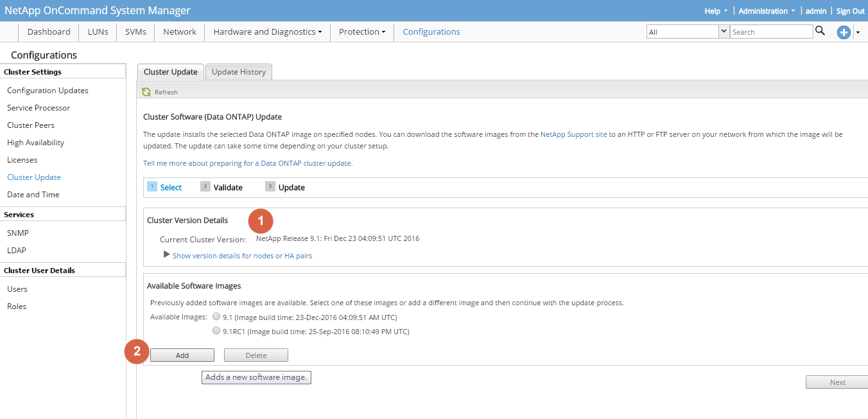868x419 pixels.
Task: Expand version details for nodes or HA pairs
Action: click(x=242, y=255)
